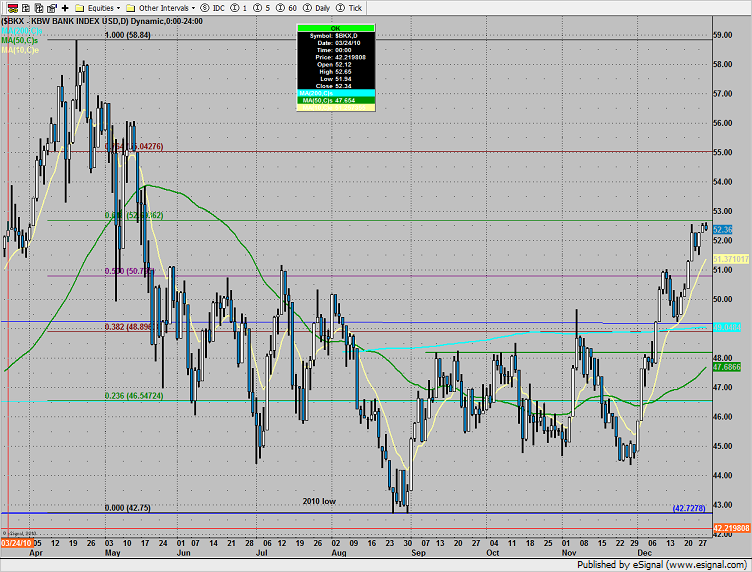
Task: Click the third toolbar icon with dark border
Action: [x=39, y=8]
